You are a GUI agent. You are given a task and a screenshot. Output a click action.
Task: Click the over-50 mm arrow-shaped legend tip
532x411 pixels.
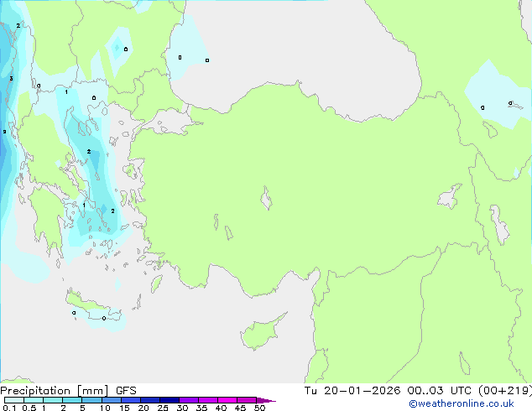266,400
